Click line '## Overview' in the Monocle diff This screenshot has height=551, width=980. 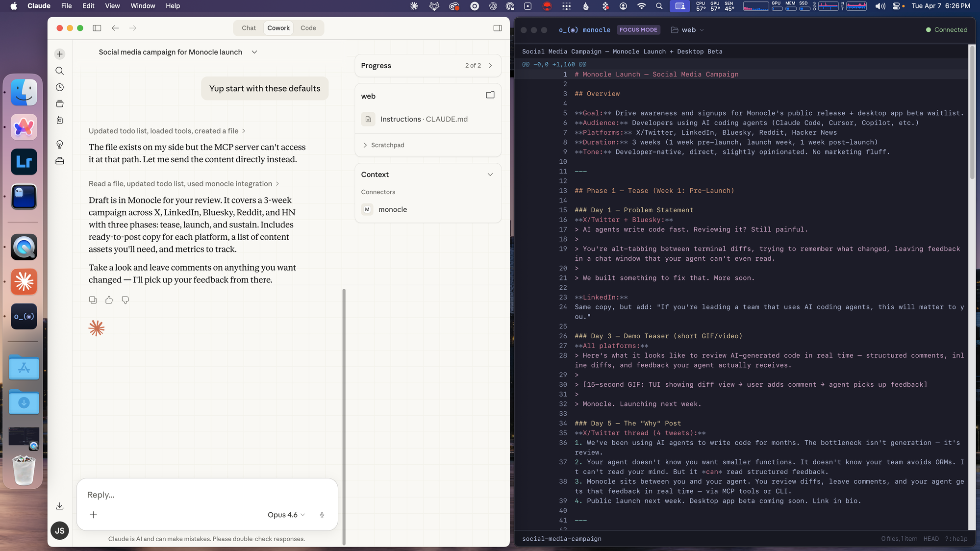point(597,94)
